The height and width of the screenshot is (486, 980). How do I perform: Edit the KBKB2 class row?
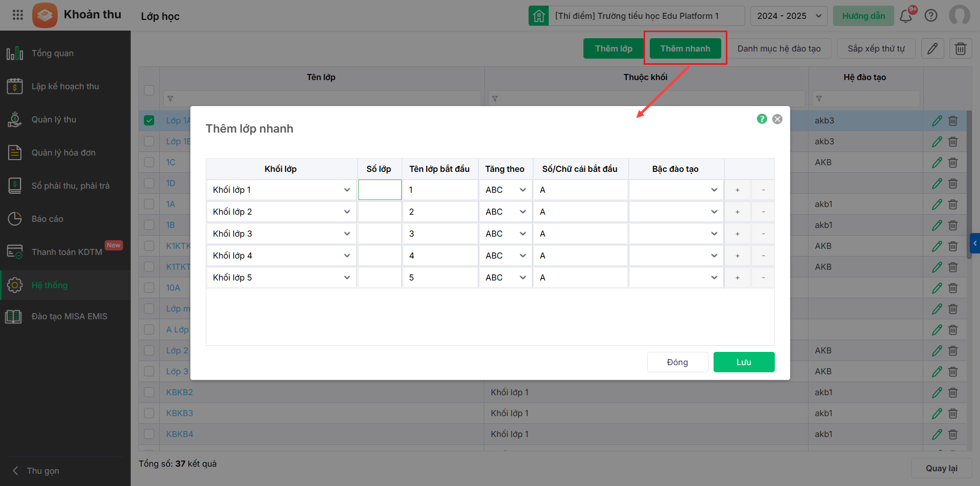click(937, 393)
